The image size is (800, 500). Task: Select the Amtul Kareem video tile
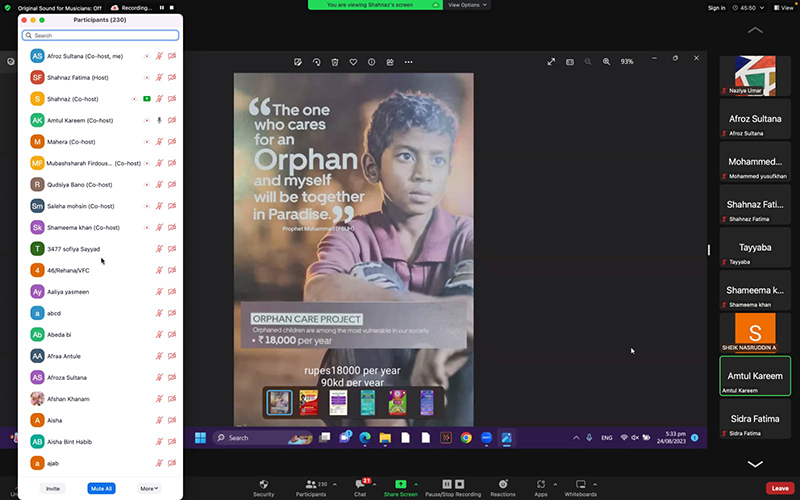point(755,376)
